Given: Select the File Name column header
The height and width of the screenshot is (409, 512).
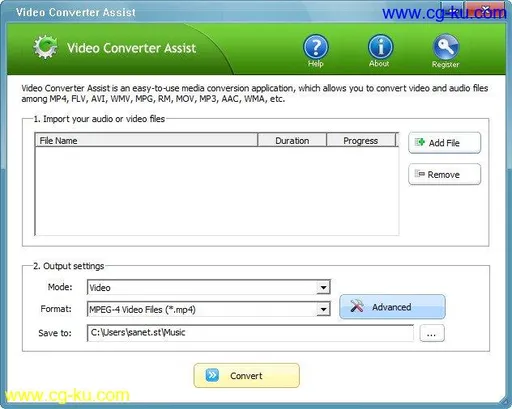Looking at the screenshot, I should point(146,140).
